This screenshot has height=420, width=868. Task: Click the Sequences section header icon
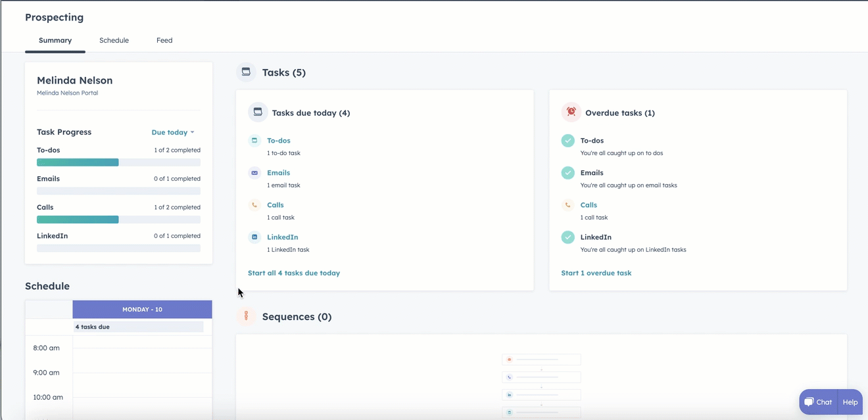pyautogui.click(x=245, y=316)
